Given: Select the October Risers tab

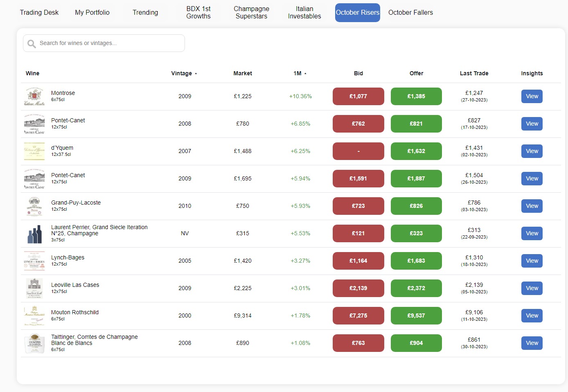Looking at the screenshot, I should 358,13.
